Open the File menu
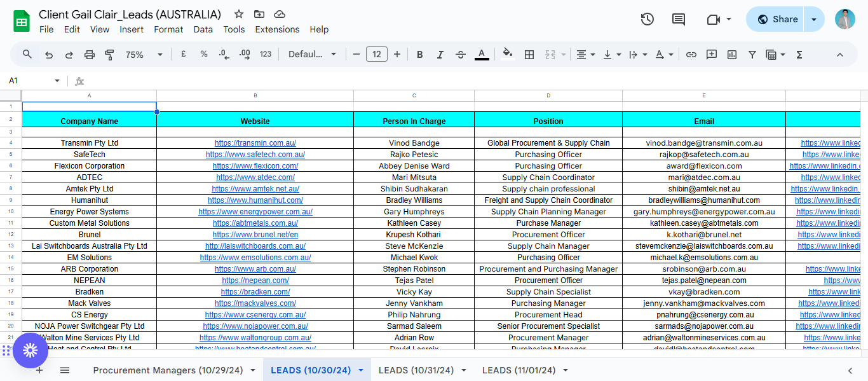 coord(46,29)
